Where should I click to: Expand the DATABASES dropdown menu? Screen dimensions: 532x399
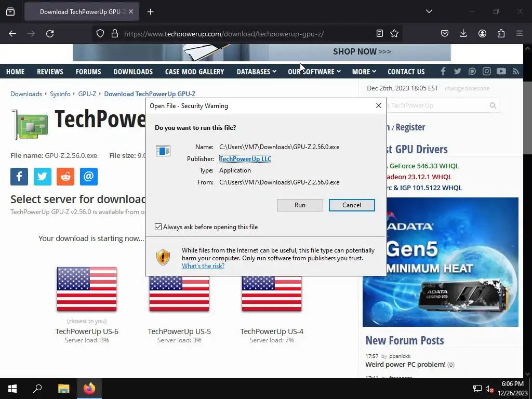257,72
